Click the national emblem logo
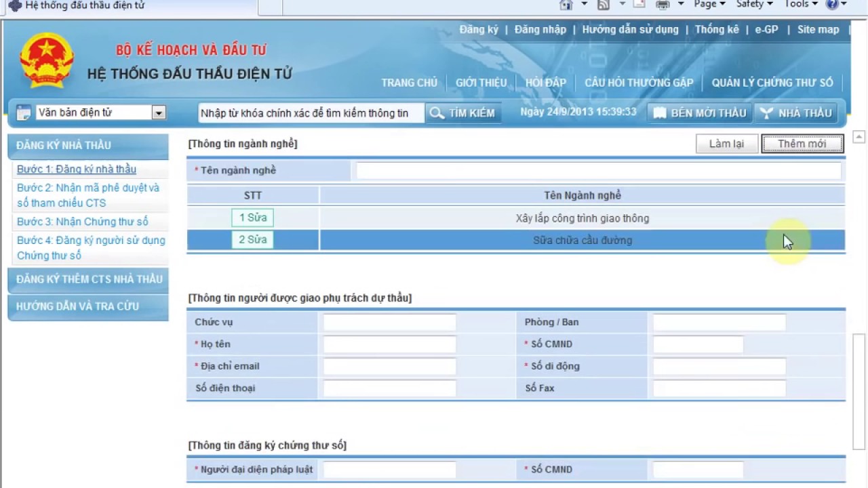This screenshot has width=868, height=488. coord(47,60)
